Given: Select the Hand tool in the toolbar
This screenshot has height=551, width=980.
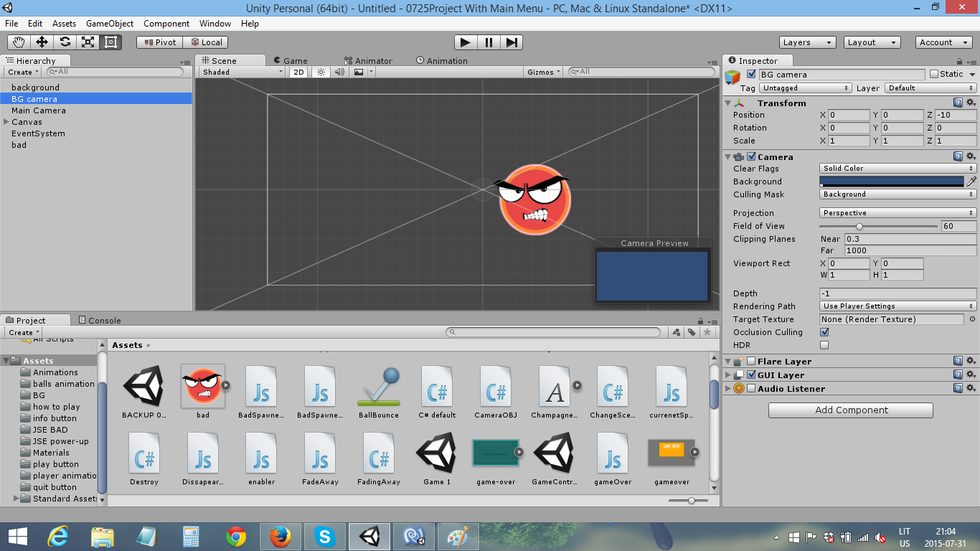Looking at the screenshot, I should [19, 42].
